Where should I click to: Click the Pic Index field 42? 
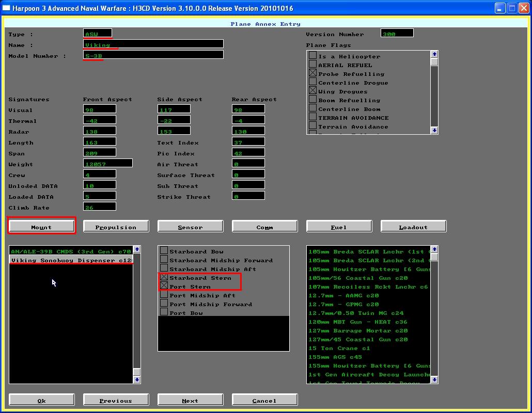click(x=248, y=153)
